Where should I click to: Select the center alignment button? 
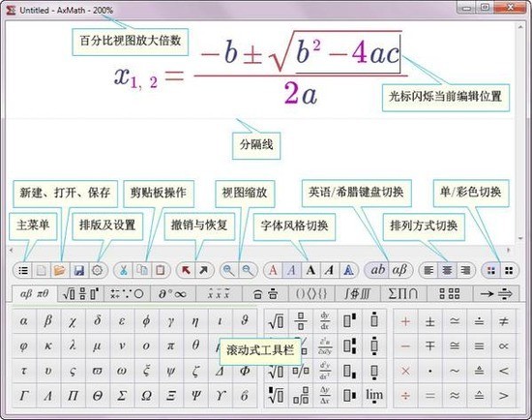coord(447,271)
